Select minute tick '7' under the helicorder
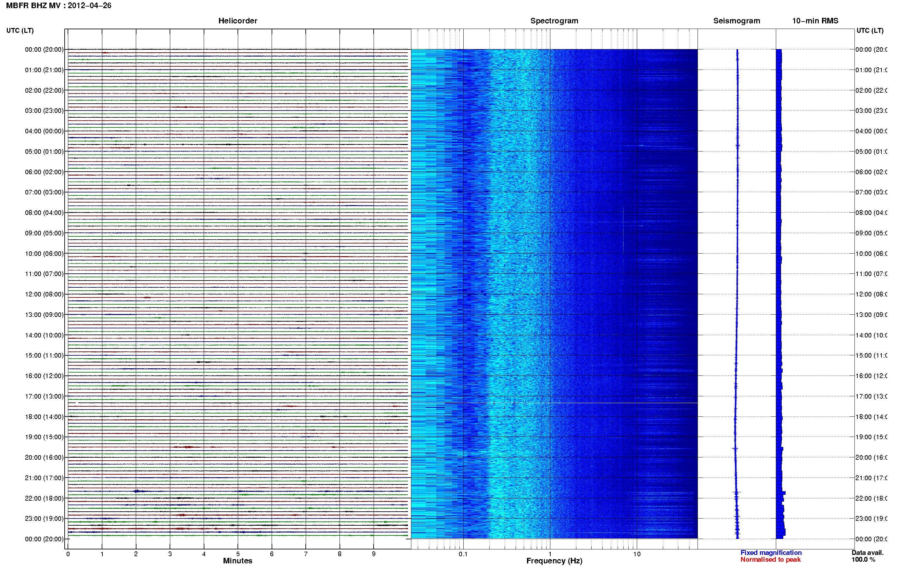Viewport: 924px width, 578px height. click(x=306, y=554)
